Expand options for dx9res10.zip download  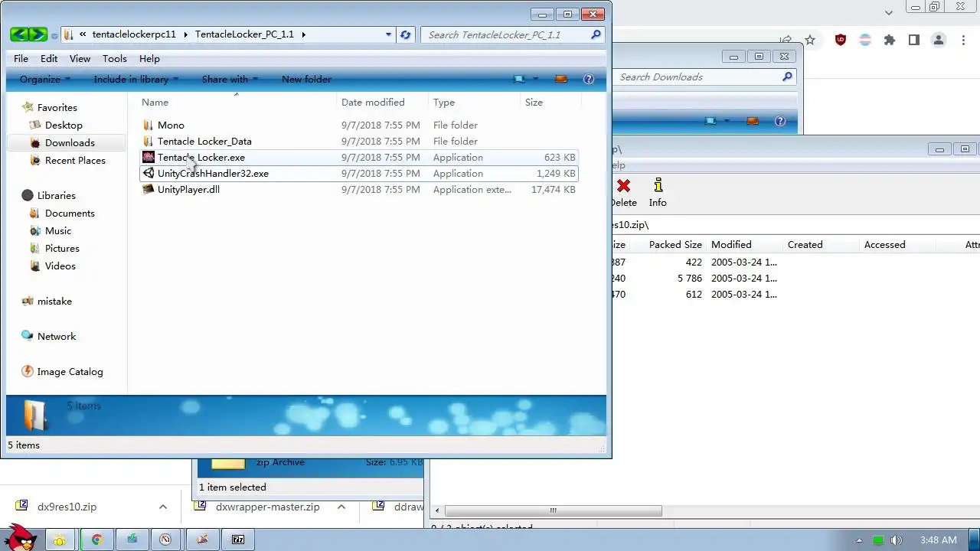tap(163, 507)
